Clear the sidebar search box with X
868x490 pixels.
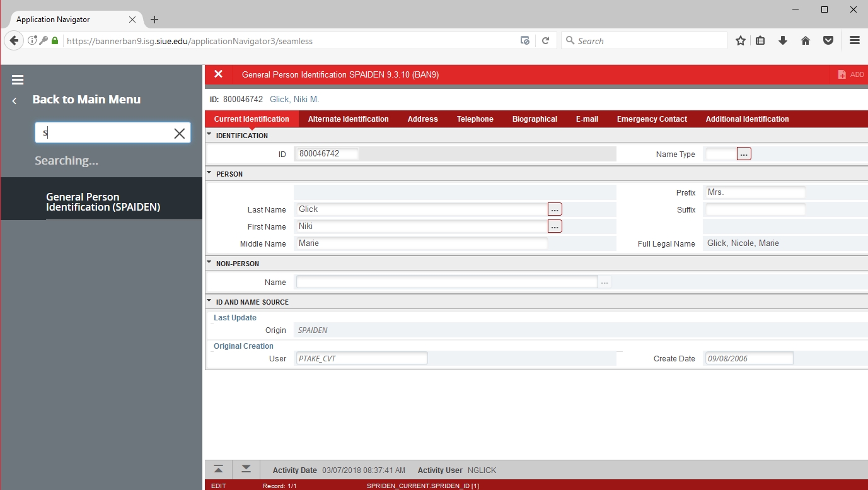(x=180, y=133)
